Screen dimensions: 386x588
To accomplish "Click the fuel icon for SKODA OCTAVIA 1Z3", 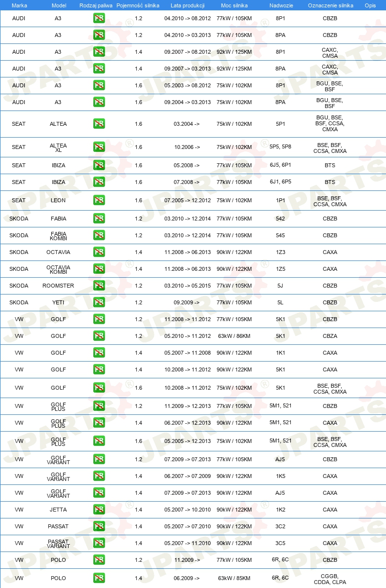I will point(99,252).
